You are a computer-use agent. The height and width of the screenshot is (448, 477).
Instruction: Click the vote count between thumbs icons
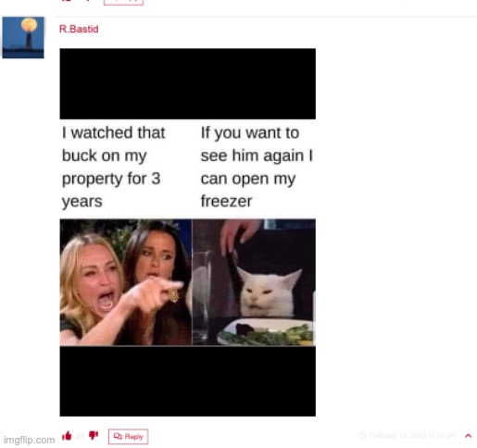click(81, 436)
